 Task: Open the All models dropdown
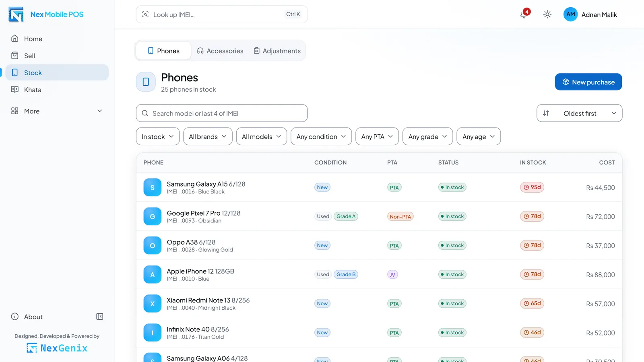pos(262,136)
